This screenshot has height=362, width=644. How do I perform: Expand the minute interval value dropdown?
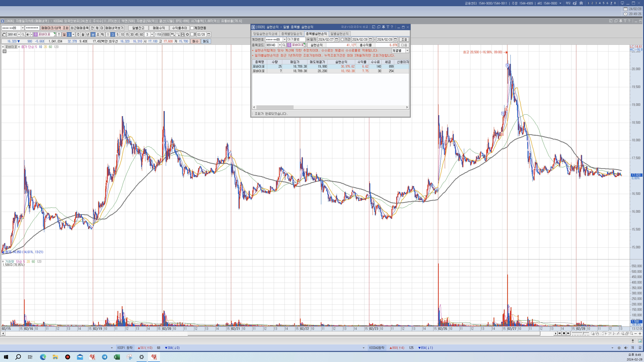coord(152,34)
